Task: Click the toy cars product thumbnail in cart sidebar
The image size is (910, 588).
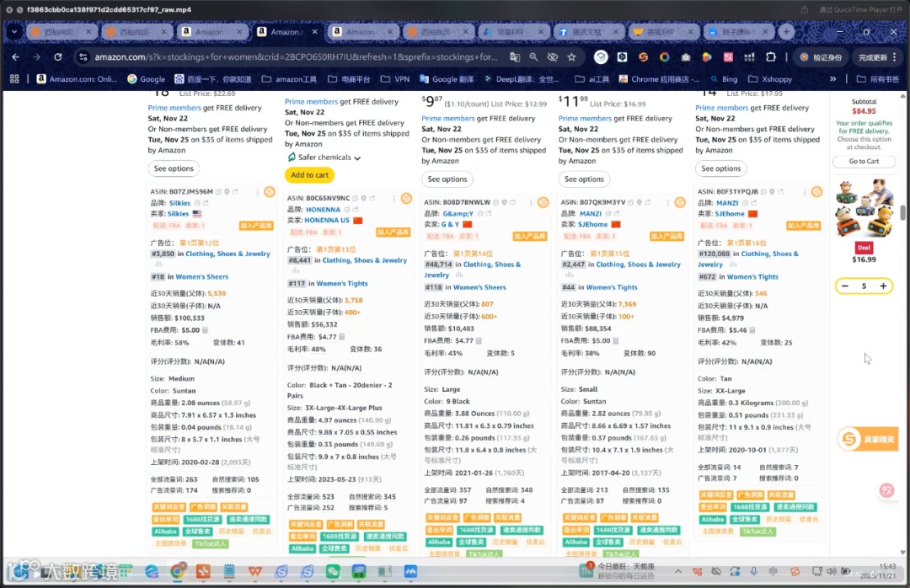Action: point(864,207)
